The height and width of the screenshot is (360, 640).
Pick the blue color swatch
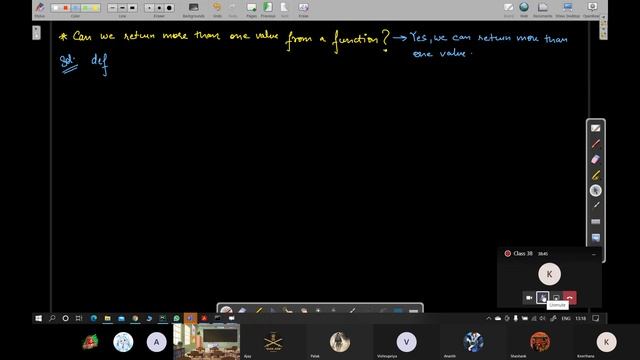(x=76, y=8)
